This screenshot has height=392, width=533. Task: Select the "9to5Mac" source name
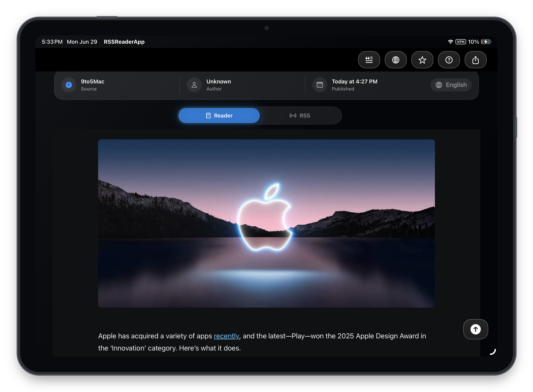click(x=93, y=81)
